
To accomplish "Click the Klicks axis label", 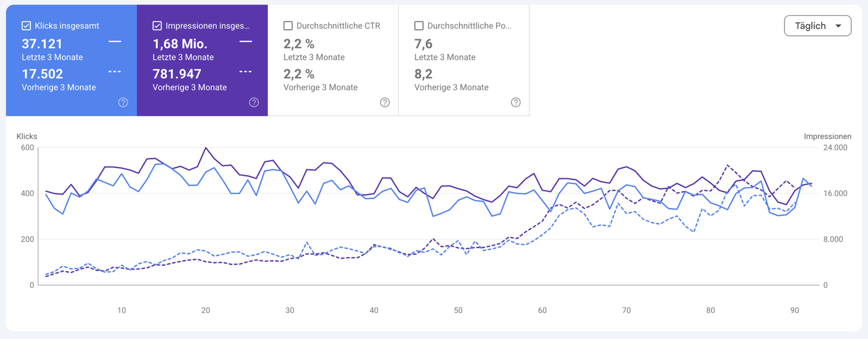I will click(x=27, y=136).
